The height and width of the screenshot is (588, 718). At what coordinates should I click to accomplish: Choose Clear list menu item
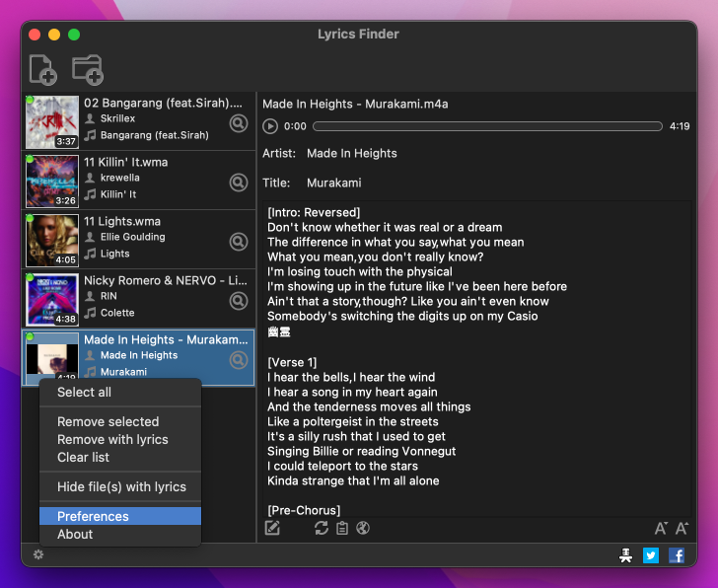pyautogui.click(x=120, y=457)
